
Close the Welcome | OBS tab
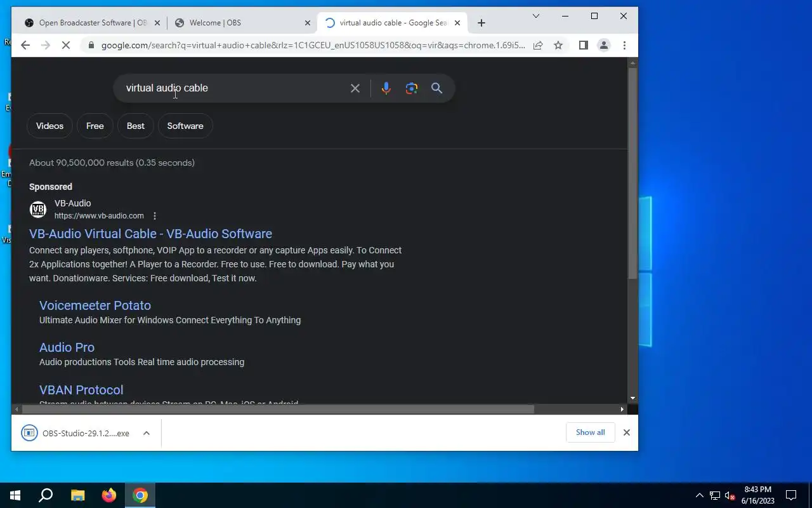pyautogui.click(x=308, y=23)
